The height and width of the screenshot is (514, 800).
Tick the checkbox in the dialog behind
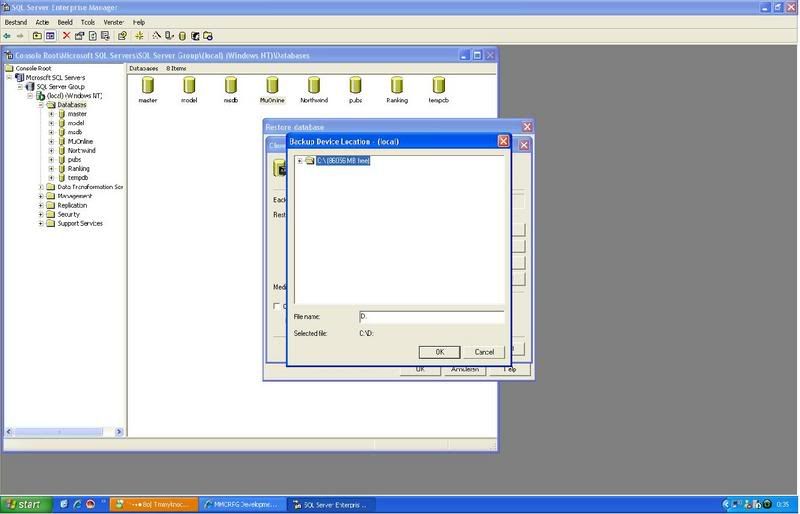278,306
